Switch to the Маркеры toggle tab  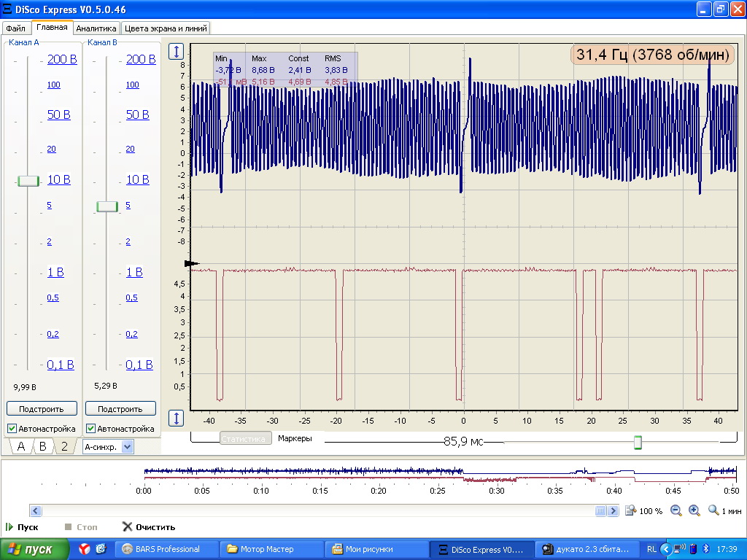295,438
